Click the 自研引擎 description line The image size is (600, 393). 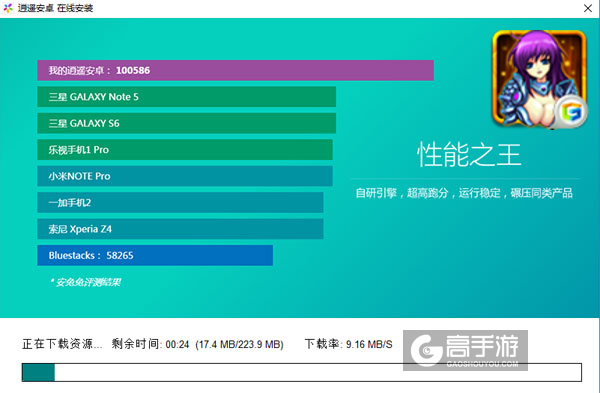[x=464, y=193]
